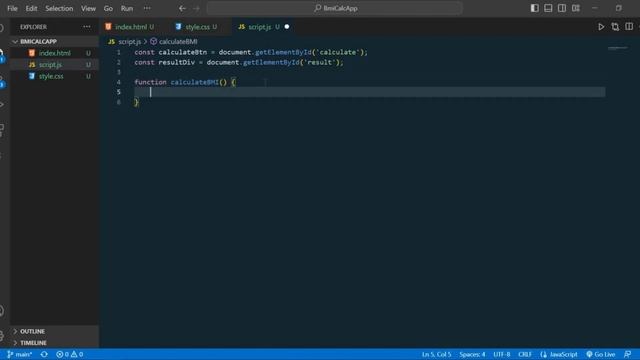Close the script.js tab via unsaved dot
The image size is (640, 360).
(287, 27)
